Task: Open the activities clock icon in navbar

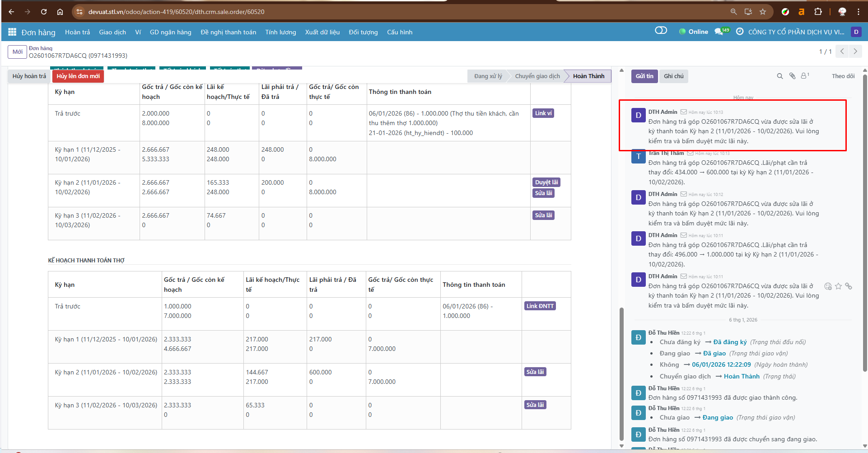Action: pyautogui.click(x=740, y=32)
